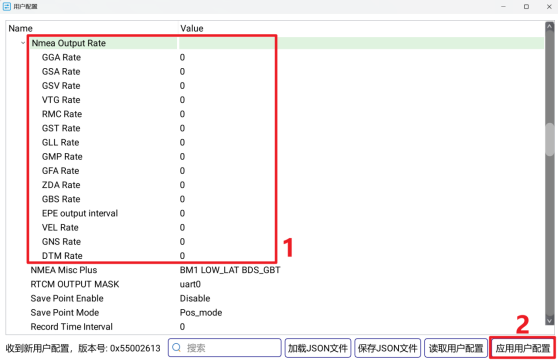Image resolution: width=559 pixels, height=362 pixels.
Task: Select the RMC Rate row
Action: [x=275, y=114]
